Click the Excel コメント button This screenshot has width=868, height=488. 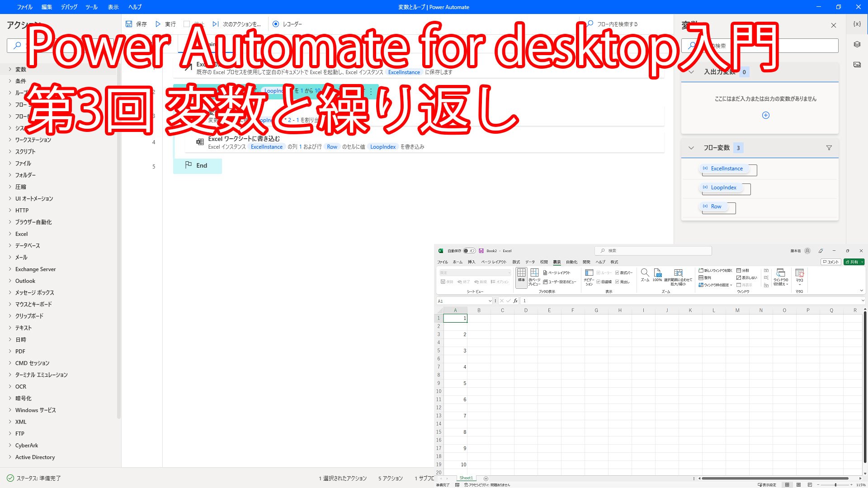point(830,262)
